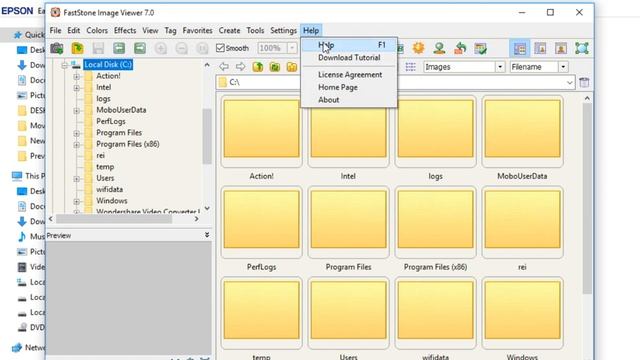Click the full screen green corners icon
Image resolution: width=640 pixels, height=360 pixels.
(x=582, y=48)
